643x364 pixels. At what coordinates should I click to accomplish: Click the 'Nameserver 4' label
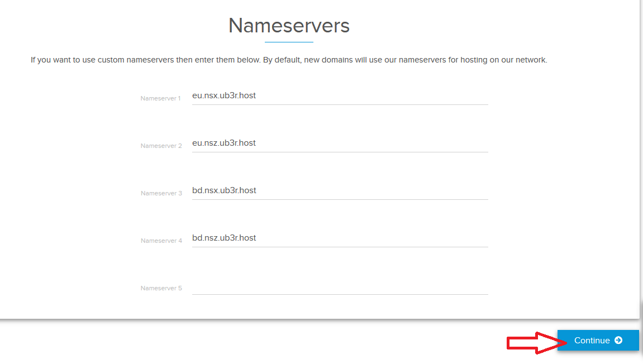click(x=161, y=241)
